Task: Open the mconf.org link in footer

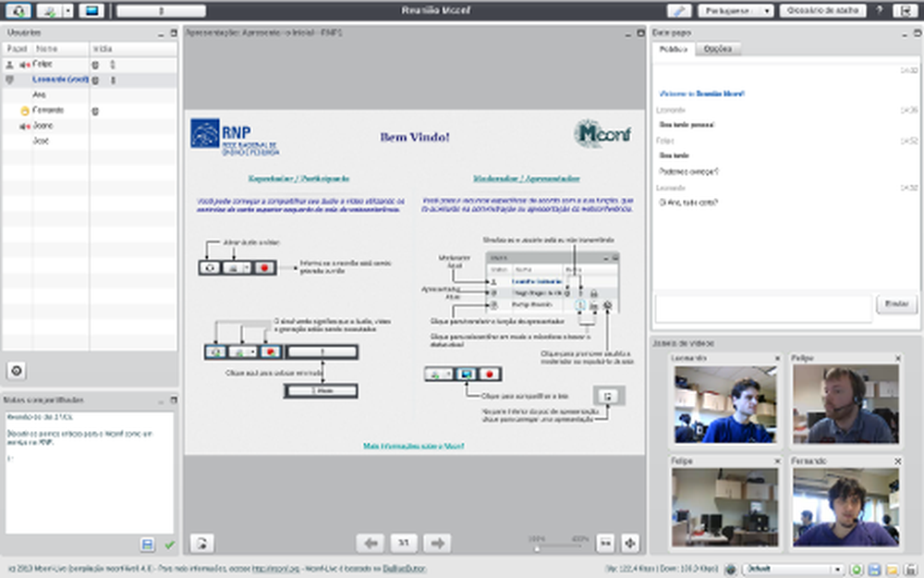Action: (275, 569)
